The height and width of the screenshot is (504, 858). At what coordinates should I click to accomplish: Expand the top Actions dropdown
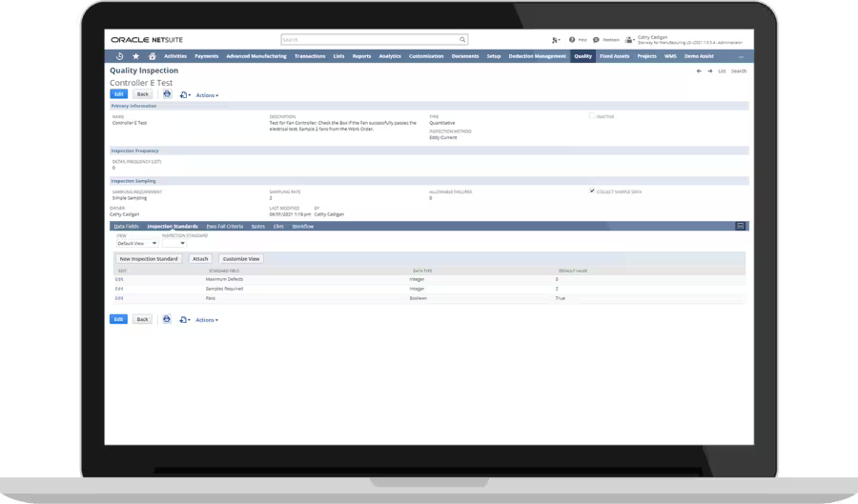[206, 95]
